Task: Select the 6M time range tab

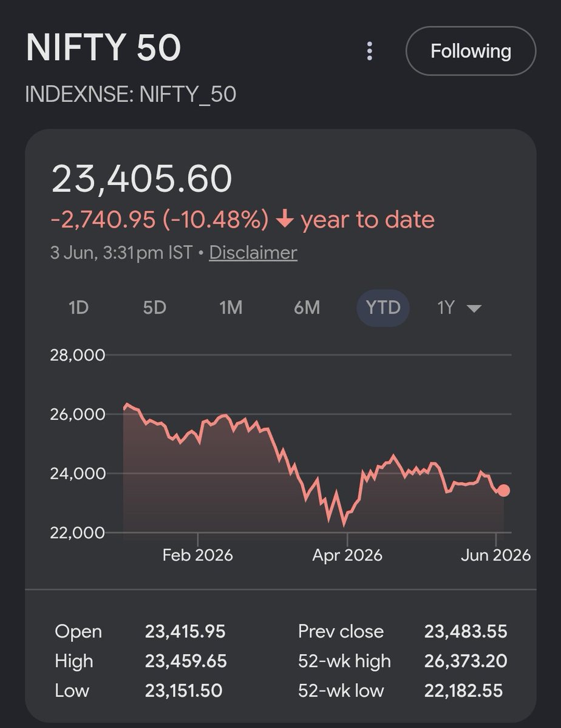Action: pos(307,308)
